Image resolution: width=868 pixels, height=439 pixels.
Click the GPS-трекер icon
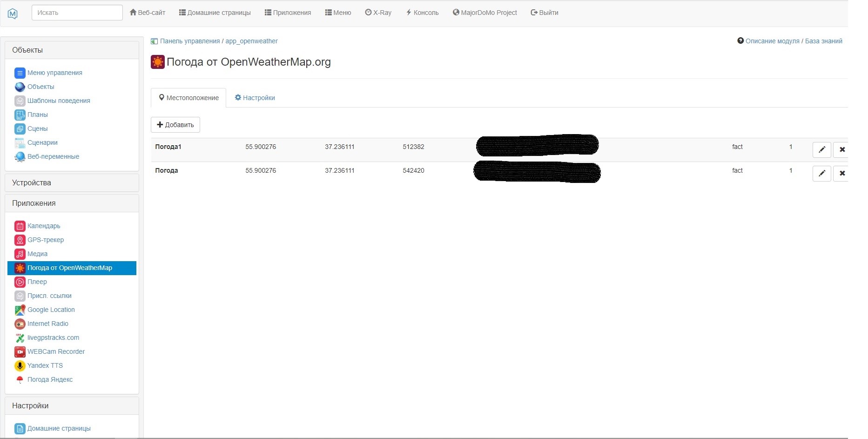click(x=20, y=240)
